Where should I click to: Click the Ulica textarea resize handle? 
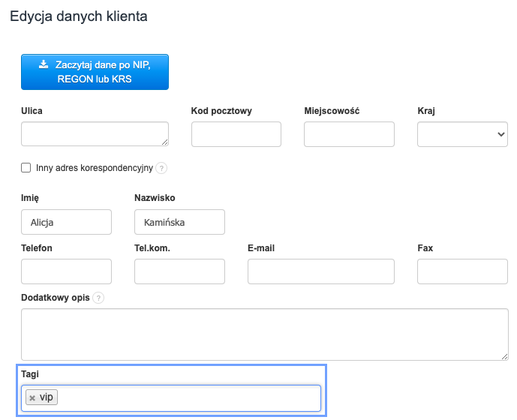(165, 142)
